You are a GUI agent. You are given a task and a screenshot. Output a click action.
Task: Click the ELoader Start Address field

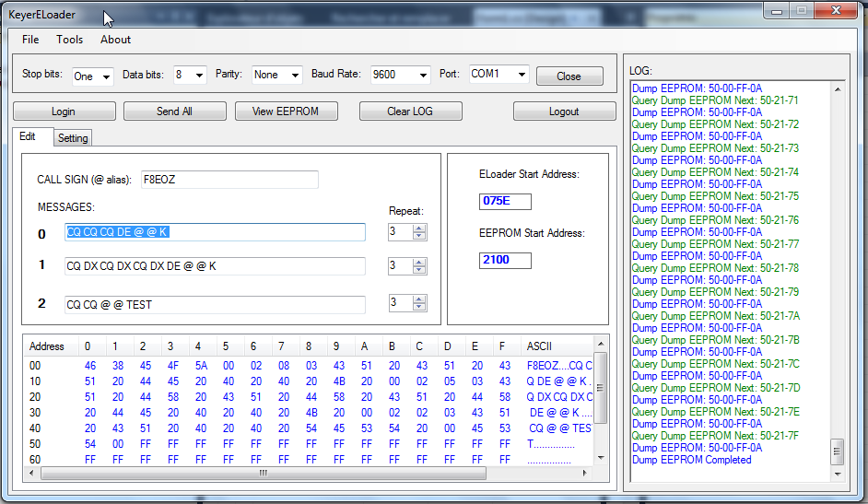point(505,201)
